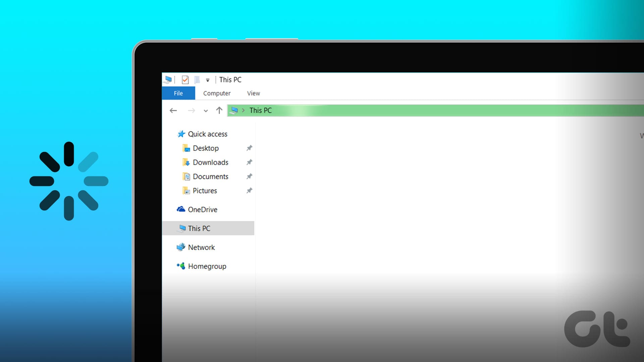Go back with the Back arrow

[x=173, y=111]
